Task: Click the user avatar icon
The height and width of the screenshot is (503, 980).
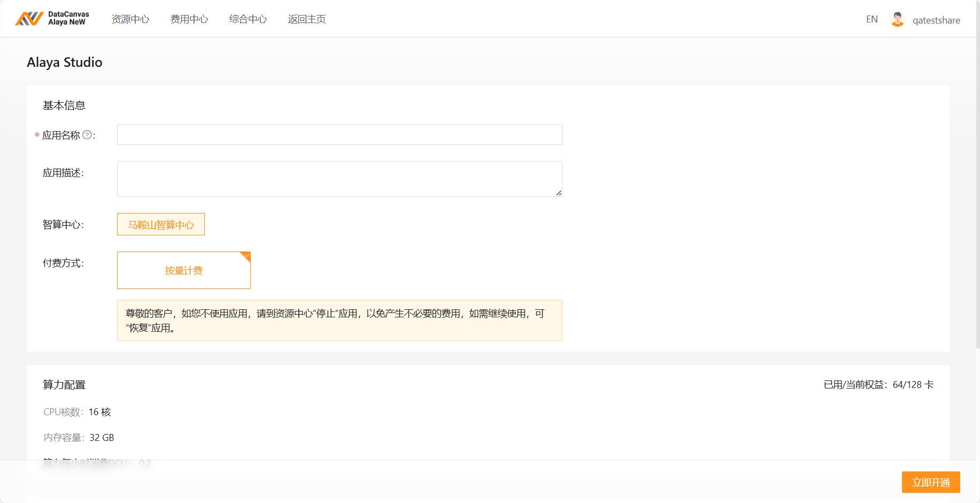Action: click(897, 20)
